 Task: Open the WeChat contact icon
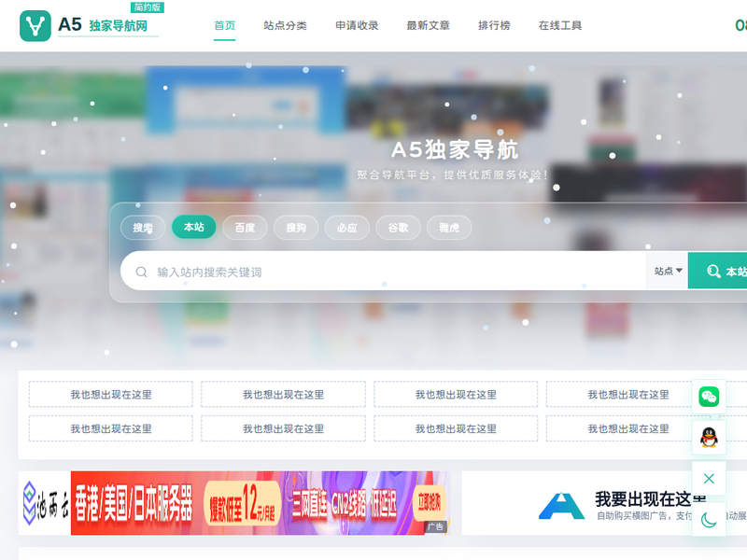709,397
